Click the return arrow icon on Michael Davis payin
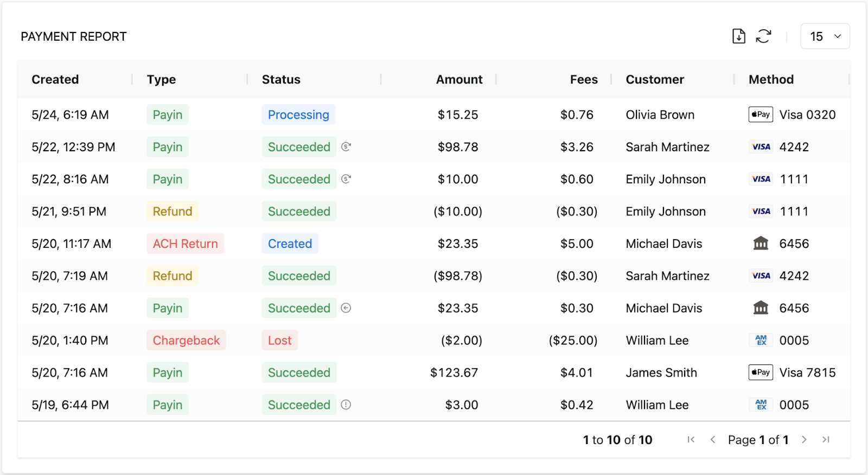This screenshot has width=868, height=475. pyautogui.click(x=346, y=308)
